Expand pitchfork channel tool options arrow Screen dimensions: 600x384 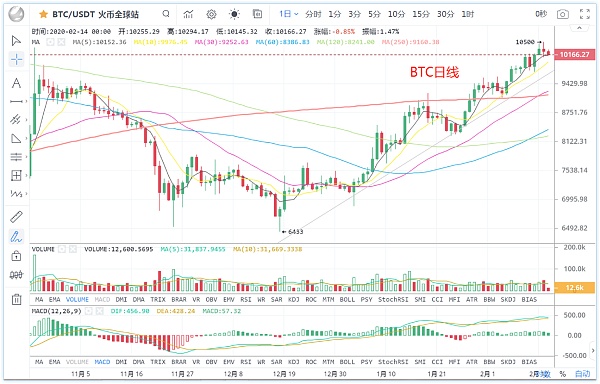tap(26, 120)
